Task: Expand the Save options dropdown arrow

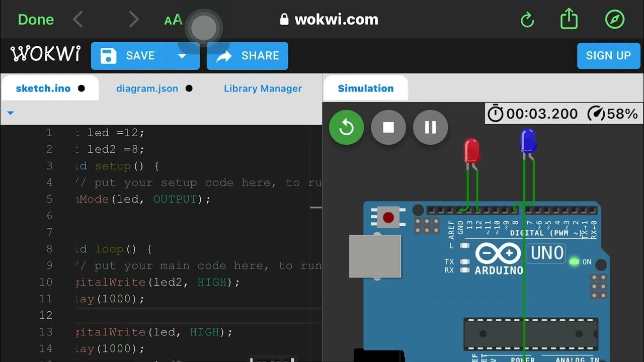Action: coord(182,56)
